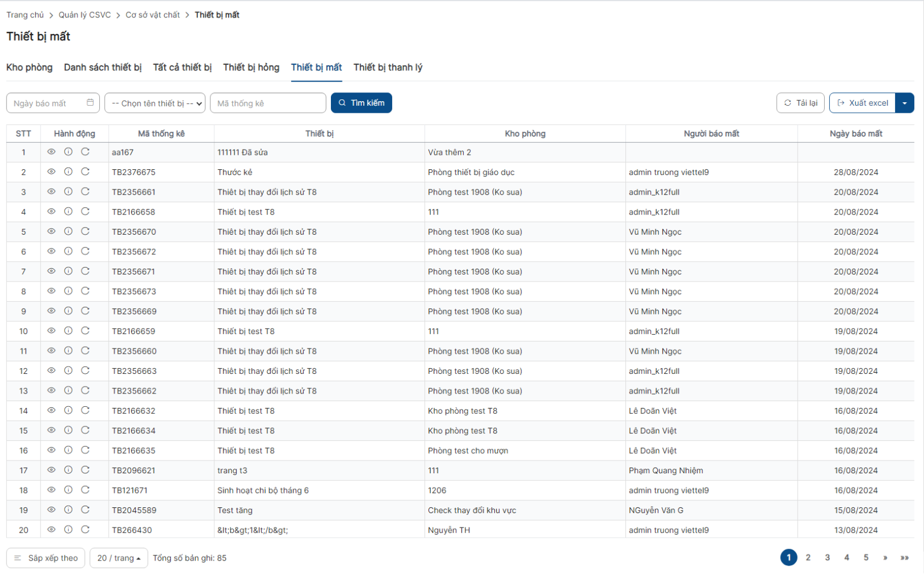
Task: Click the eye view icon for TB2376675
Action: click(x=51, y=172)
